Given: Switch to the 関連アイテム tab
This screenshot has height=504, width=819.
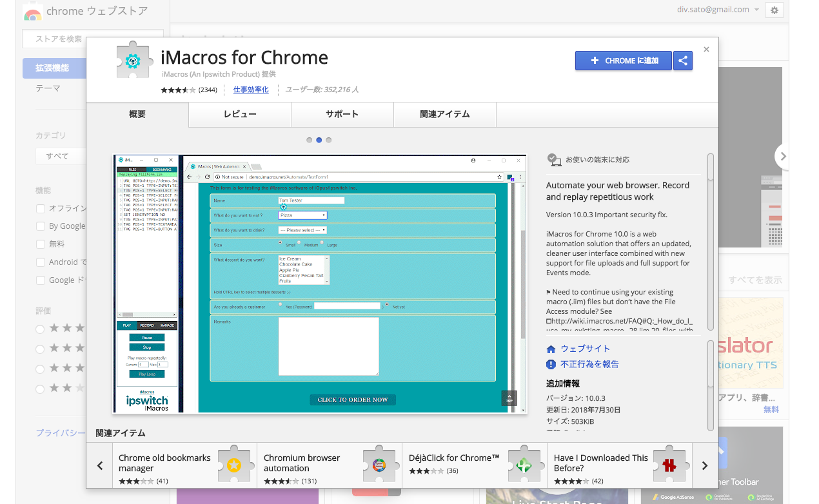Looking at the screenshot, I should 445,114.
